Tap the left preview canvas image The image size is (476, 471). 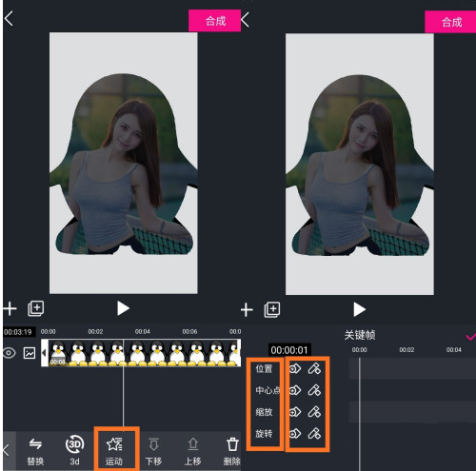124,163
